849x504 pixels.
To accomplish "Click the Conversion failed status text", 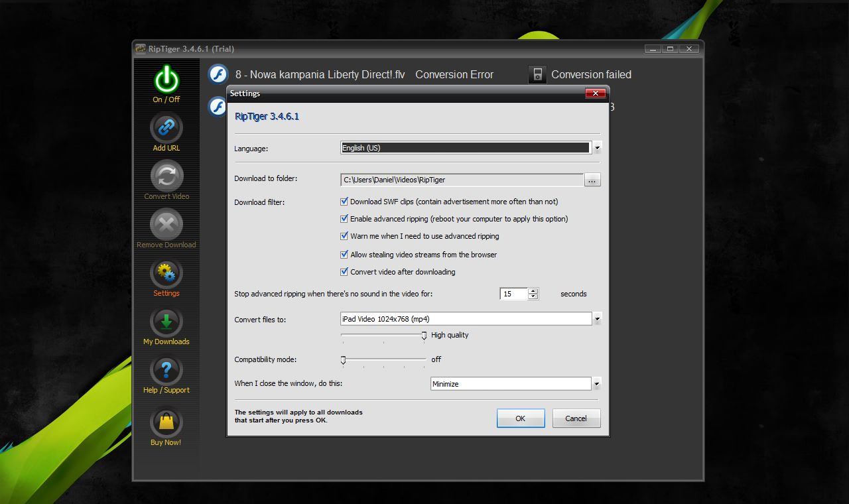I will point(591,74).
